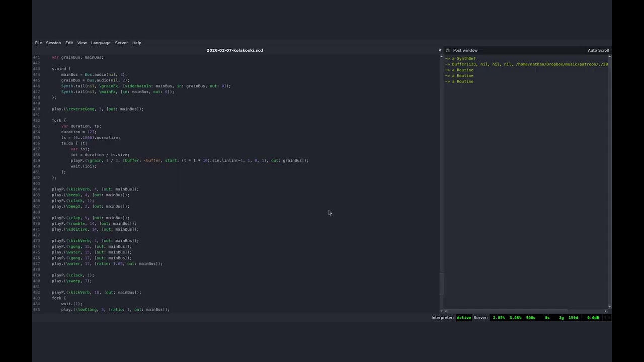Click the playP.(\beep1, 4 line
644x362 pixels.
91,195
